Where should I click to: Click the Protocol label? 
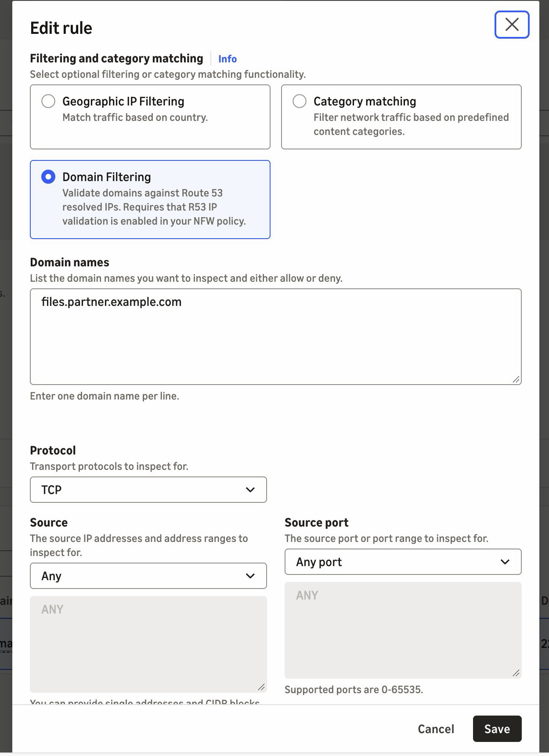point(53,451)
